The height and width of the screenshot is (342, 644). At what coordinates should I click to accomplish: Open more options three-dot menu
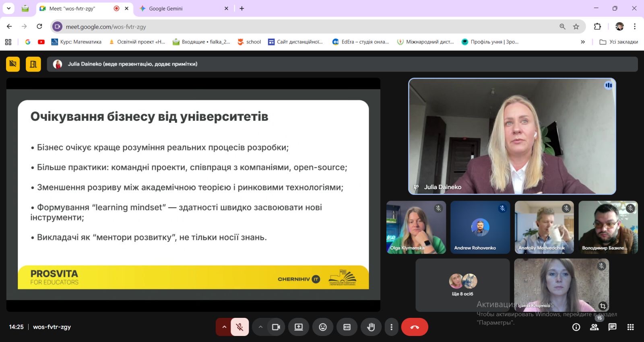point(391,327)
